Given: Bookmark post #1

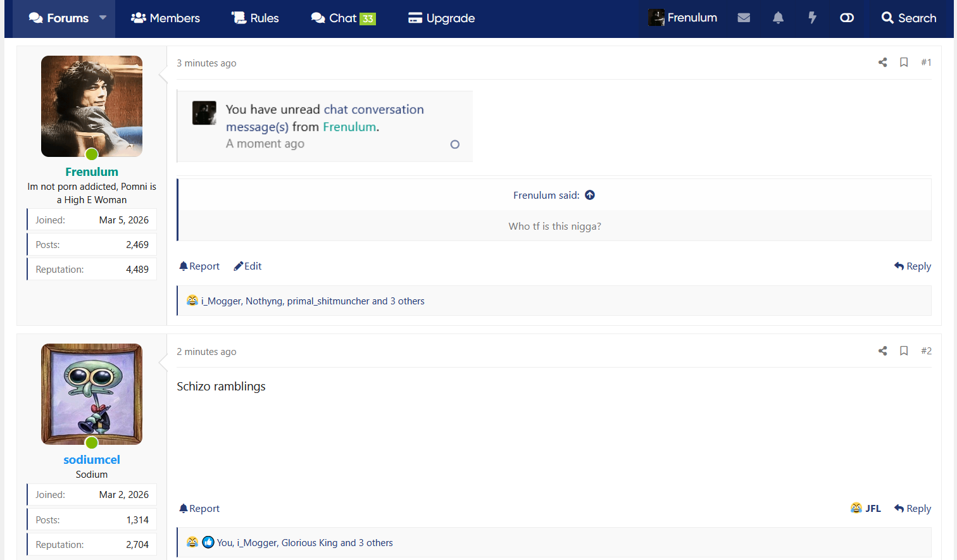Looking at the screenshot, I should pos(904,62).
